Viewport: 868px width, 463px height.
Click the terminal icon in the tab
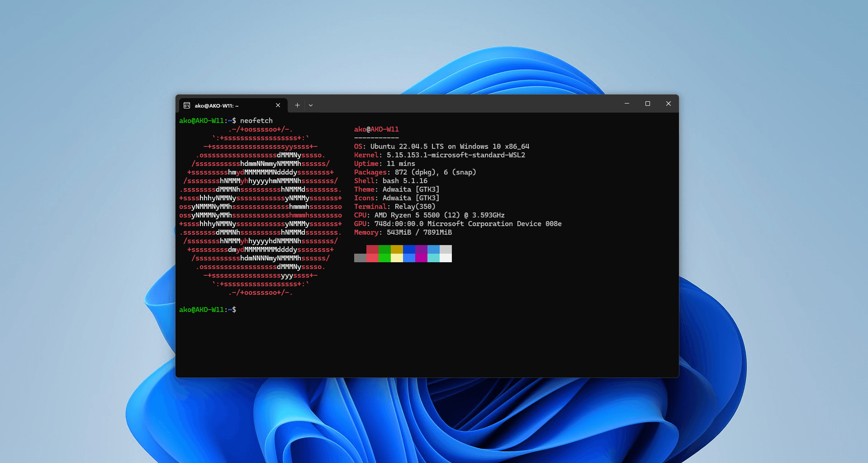(187, 105)
